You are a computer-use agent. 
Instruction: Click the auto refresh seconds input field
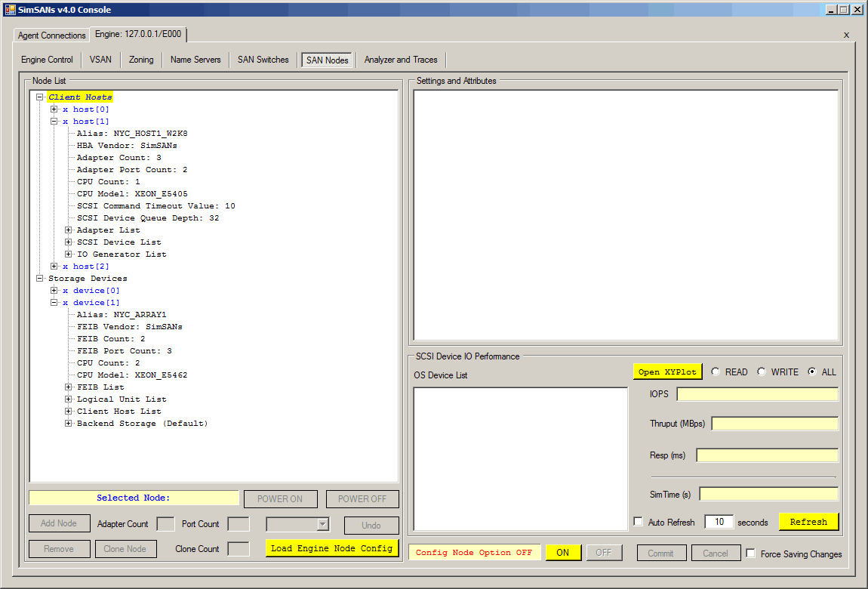719,522
